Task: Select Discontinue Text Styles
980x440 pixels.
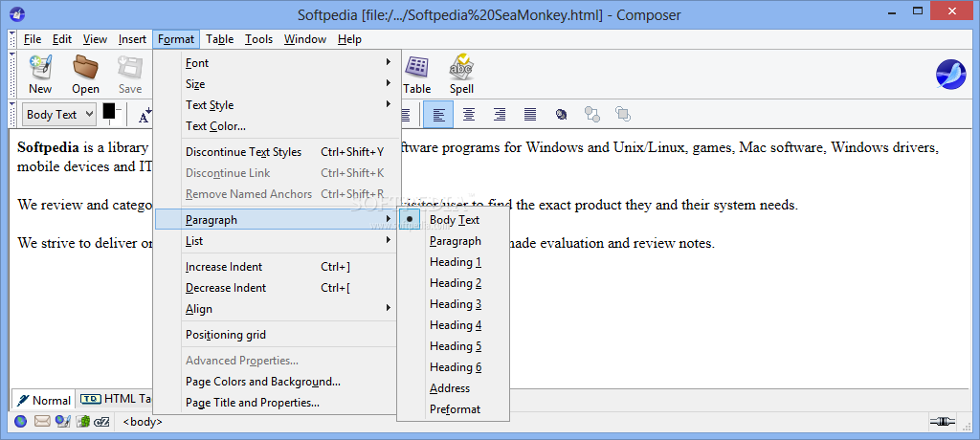Action: point(276,152)
